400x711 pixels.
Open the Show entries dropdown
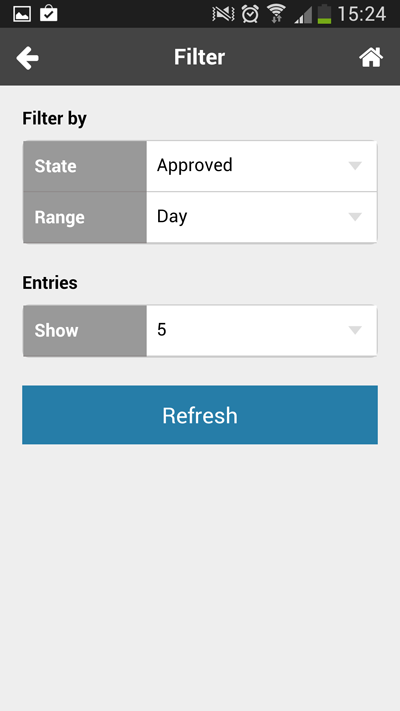261,331
